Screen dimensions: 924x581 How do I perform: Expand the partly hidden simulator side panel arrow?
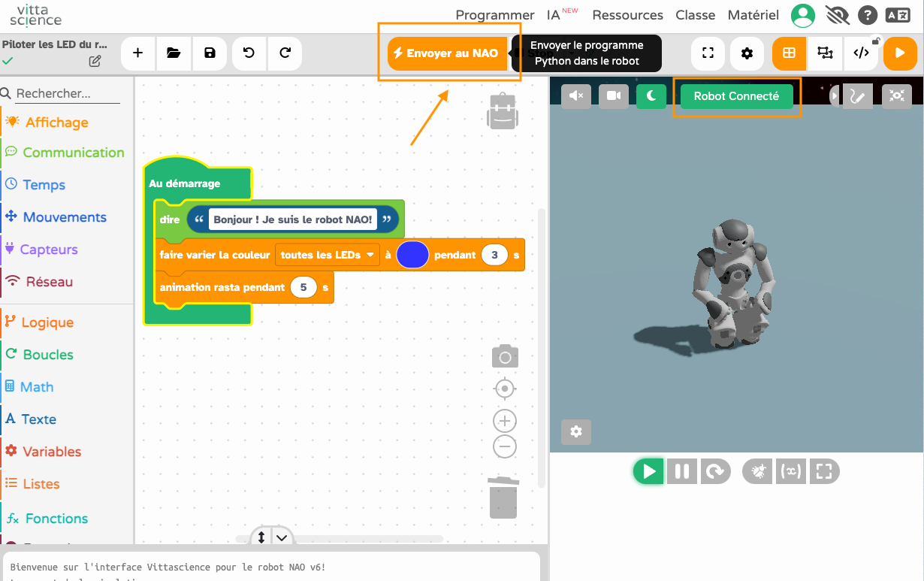pyautogui.click(x=834, y=96)
